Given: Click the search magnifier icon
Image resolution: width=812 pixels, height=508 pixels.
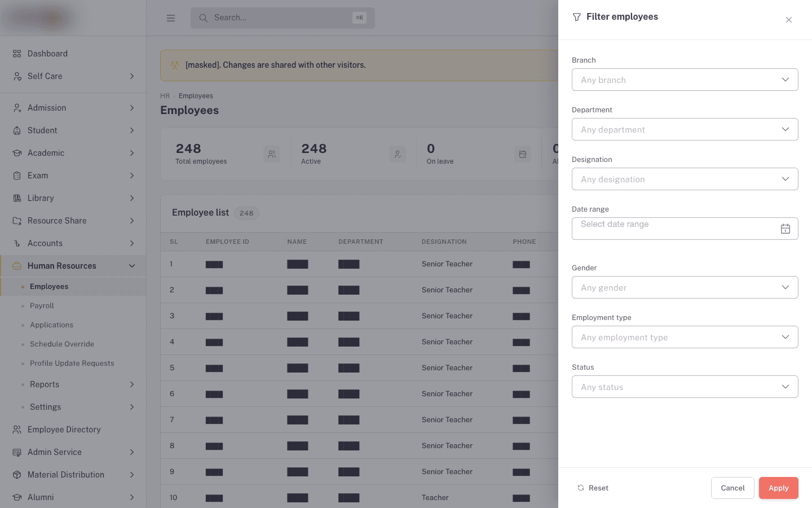Looking at the screenshot, I should pyautogui.click(x=203, y=18).
